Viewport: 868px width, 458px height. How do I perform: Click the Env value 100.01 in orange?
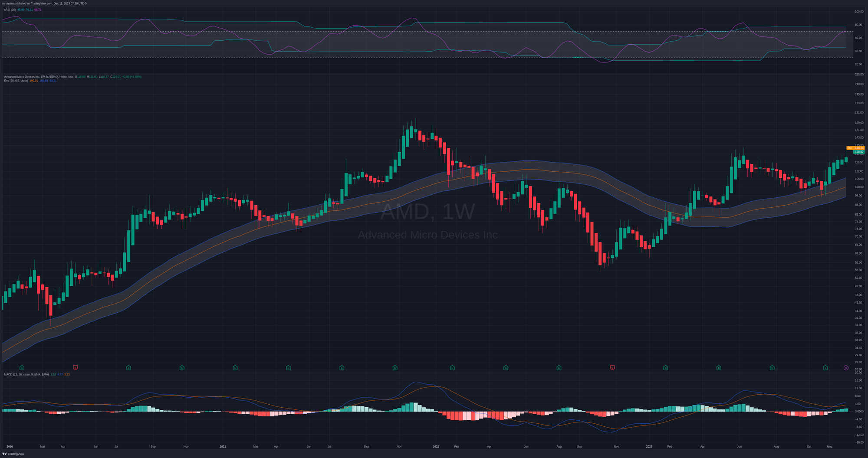click(x=33, y=81)
